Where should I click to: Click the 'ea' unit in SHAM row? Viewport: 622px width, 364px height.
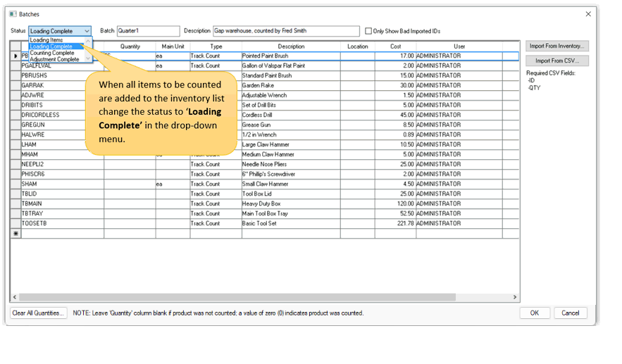[173, 184]
